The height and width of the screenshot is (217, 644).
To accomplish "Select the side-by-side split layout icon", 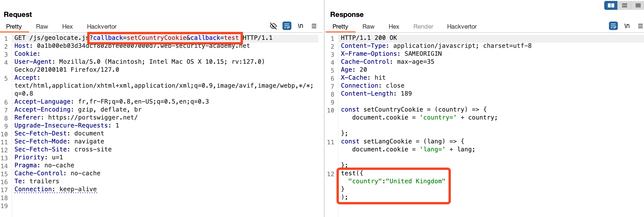I will tap(611, 5).
